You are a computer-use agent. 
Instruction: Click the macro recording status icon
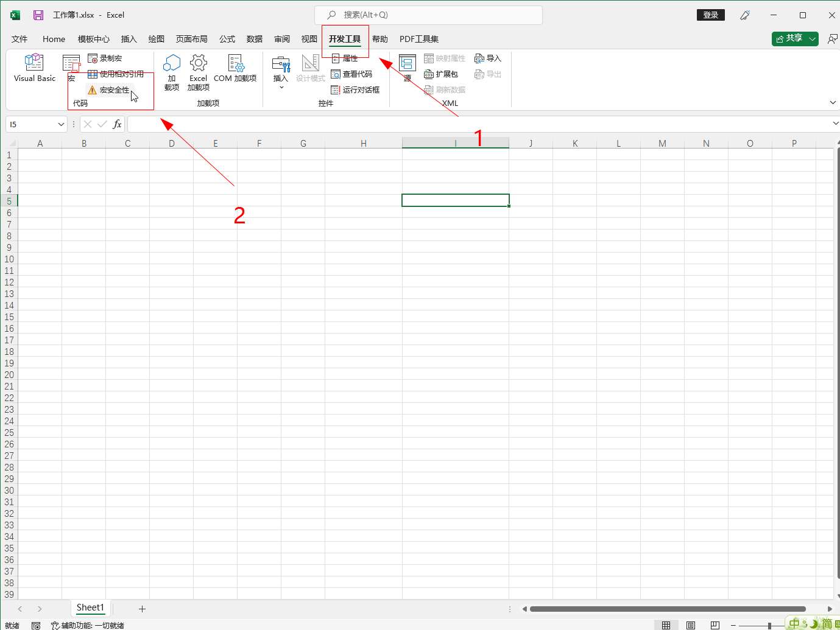click(36, 625)
